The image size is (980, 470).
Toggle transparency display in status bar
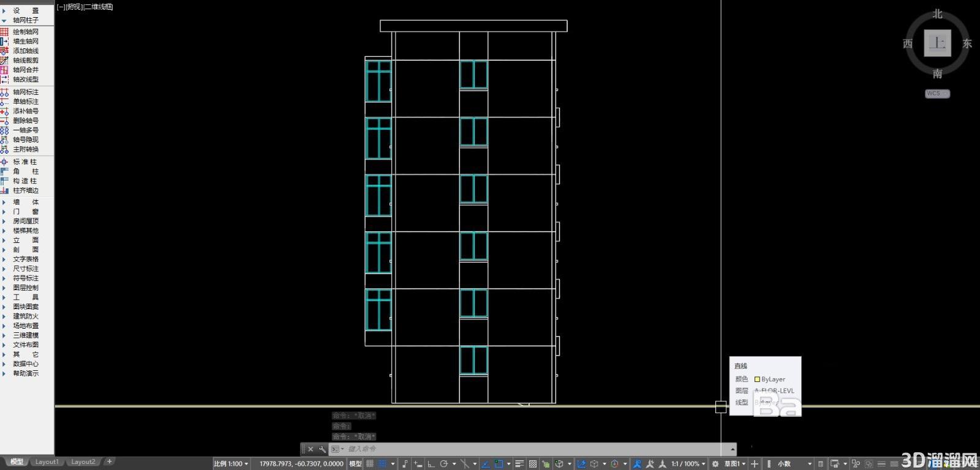pyautogui.click(x=532, y=464)
